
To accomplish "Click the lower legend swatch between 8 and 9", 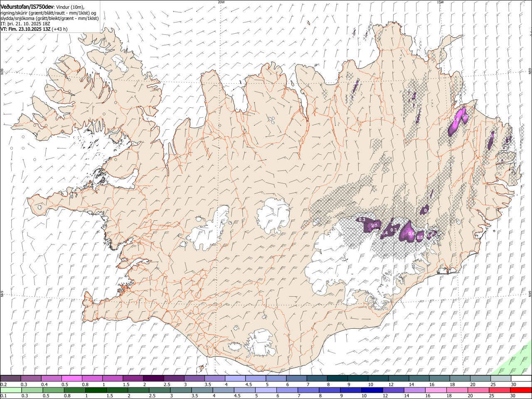I will 329,390.
